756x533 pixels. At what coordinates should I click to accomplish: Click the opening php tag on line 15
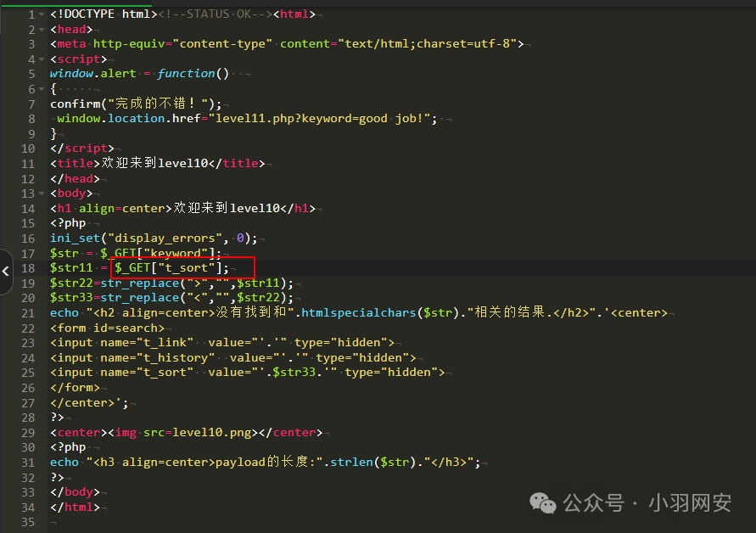point(68,223)
